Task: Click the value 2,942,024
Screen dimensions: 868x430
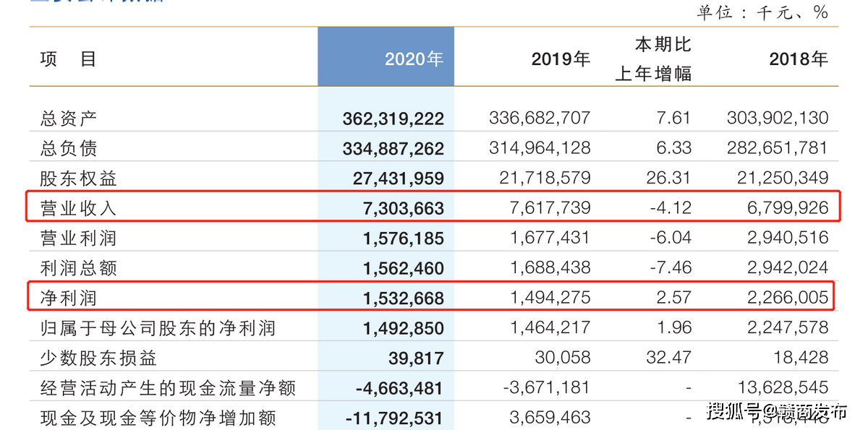Action: (788, 267)
